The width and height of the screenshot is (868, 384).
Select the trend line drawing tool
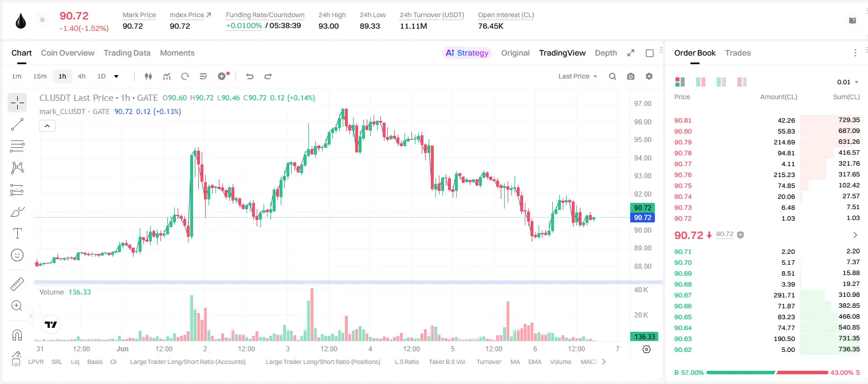pyautogui.click(x=17, y=124)
